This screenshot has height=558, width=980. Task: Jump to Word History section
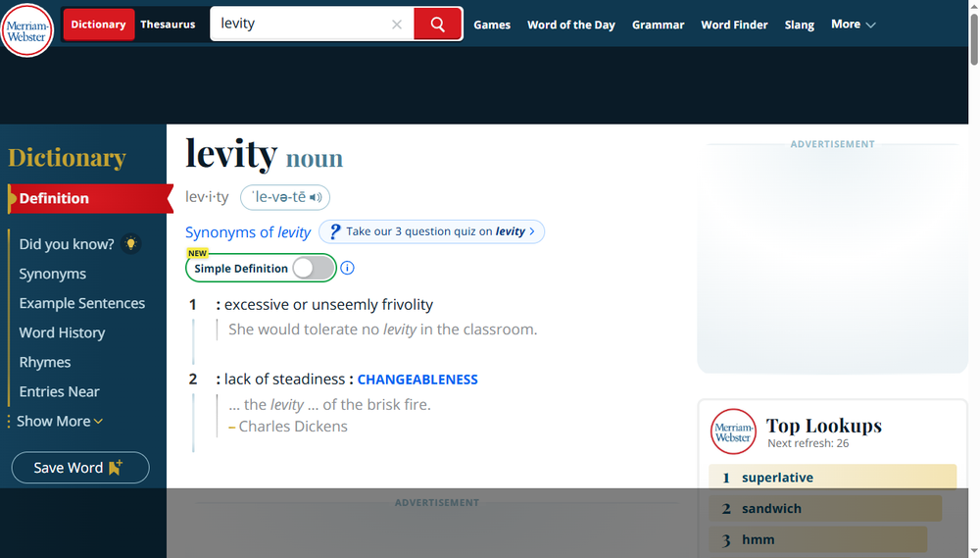62,332
